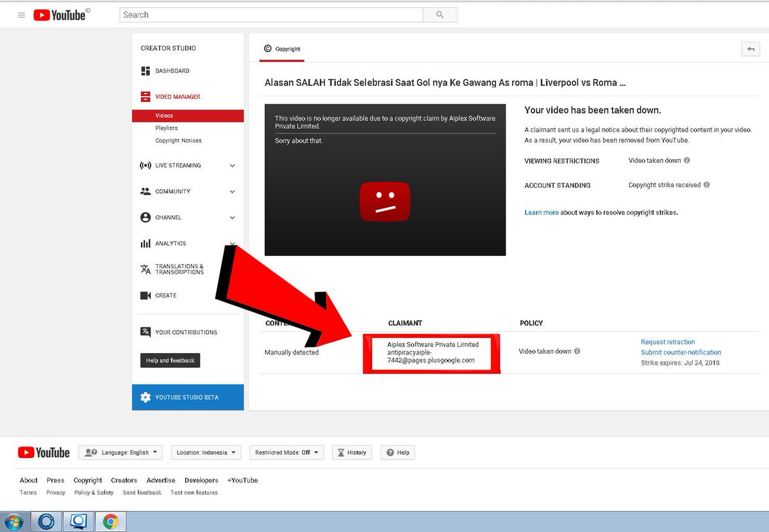Click the Live Streaming broadcast icon
This screenshot has height=532, width=769.
[145, 165]
